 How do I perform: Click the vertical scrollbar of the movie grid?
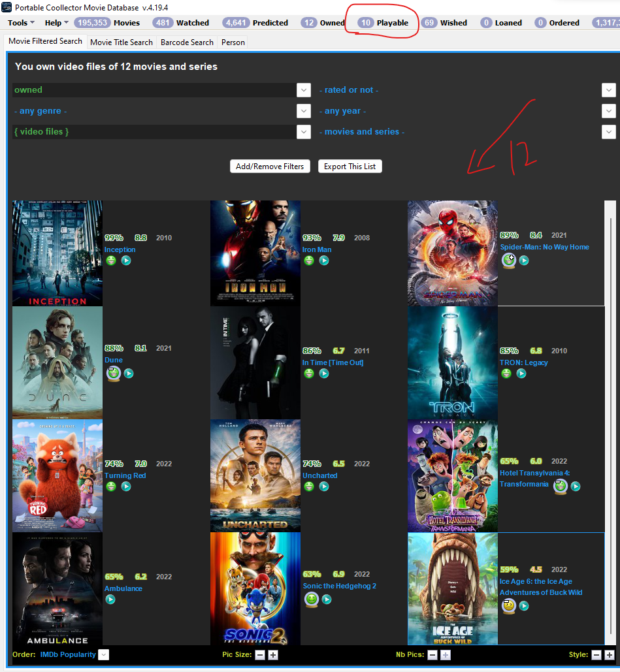(x=611, y=426)
